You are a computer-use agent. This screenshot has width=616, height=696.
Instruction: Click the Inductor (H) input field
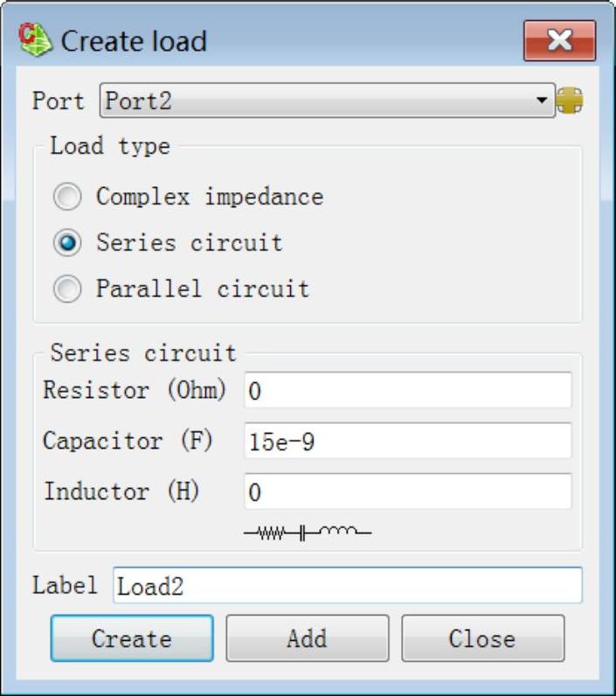pos(407,492)
